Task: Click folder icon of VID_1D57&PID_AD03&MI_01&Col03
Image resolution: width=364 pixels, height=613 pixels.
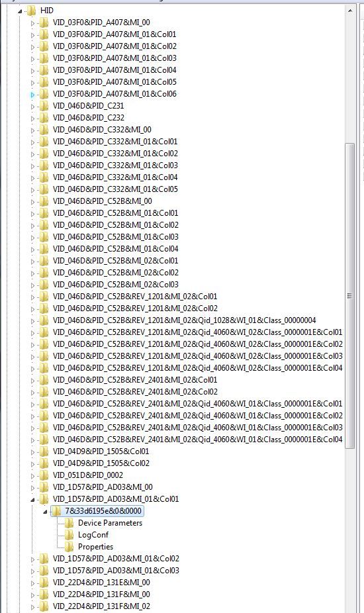Action: click(x=44, y=571)
